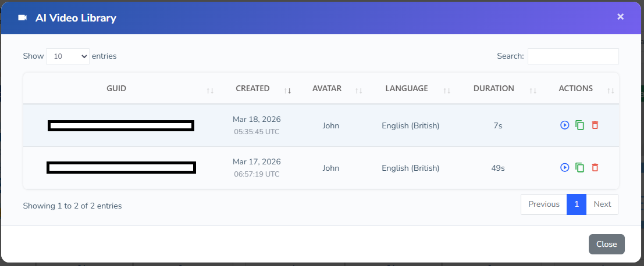Copy the Mar 18 video entry
Screen dimensions: 644x266
click(579, 125)
